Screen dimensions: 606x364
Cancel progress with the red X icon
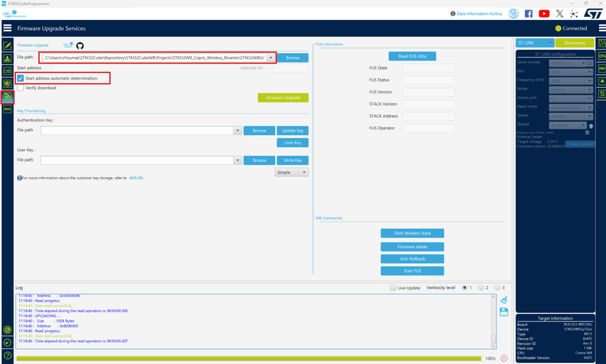click(x=504, y=359)
